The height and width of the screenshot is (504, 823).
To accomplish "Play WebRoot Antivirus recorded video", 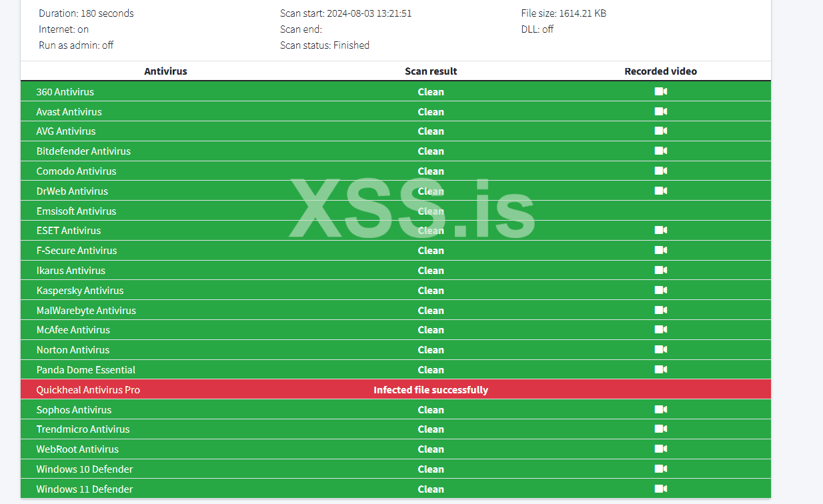I will [x=660, y=449].
